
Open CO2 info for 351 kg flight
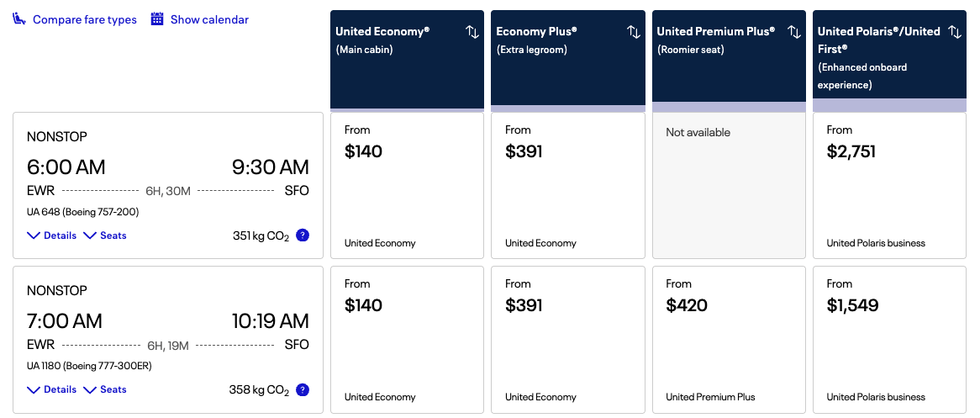(x=303, y=235)
